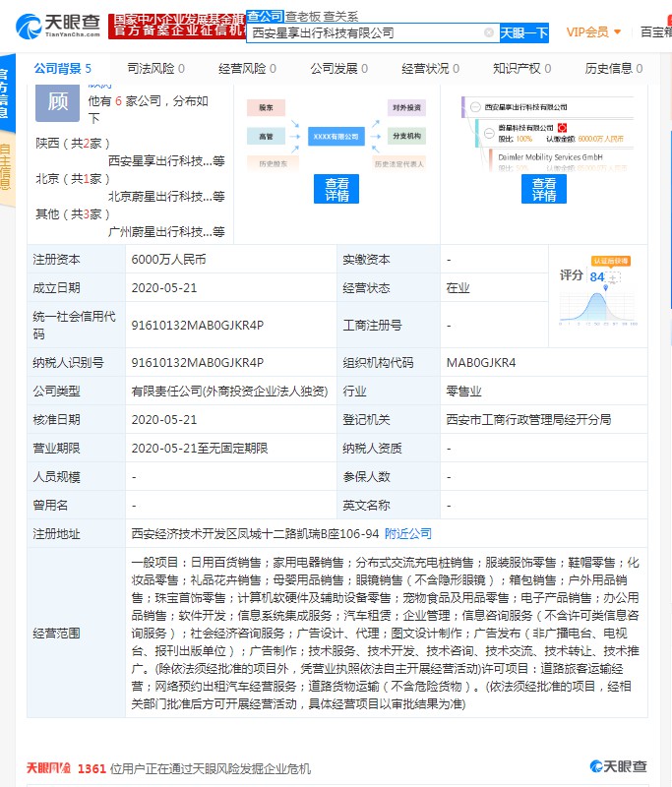This screenshot has height=787, width=672.
Task: Open the 自主信息 side tab
Action: click(x=7, y=168)
